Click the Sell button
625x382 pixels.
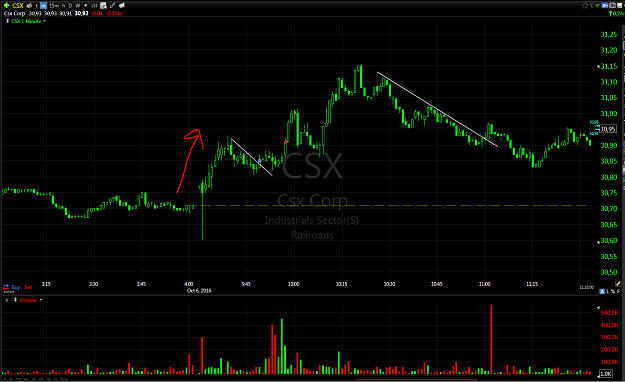click(x=29, y=287)
